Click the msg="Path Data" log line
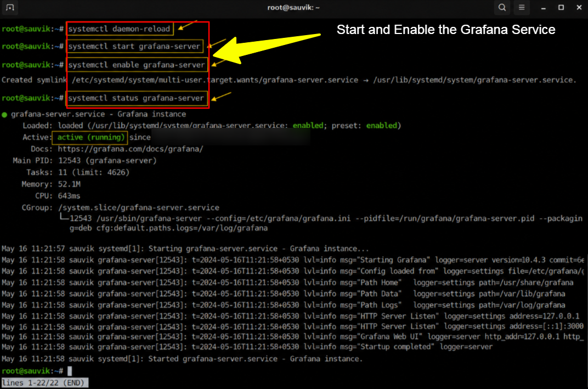Screen dimensions: 588x389 [284, 294]
